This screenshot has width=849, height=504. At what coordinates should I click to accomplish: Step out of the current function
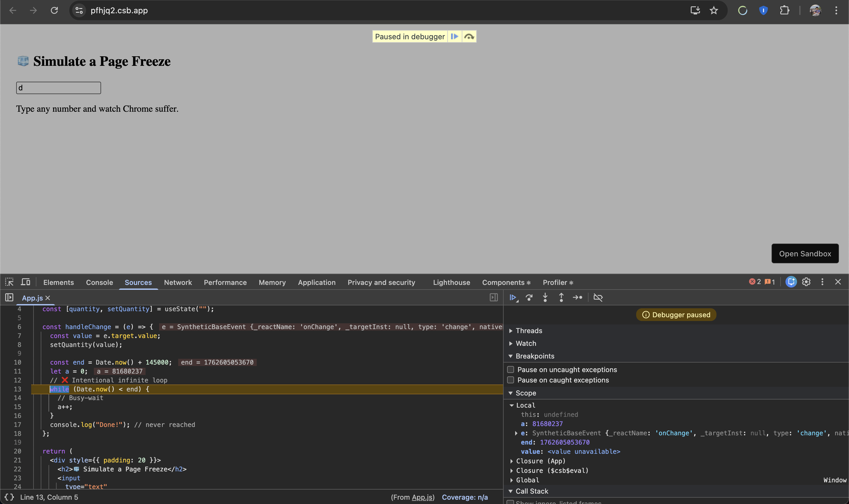coord(561,298)
